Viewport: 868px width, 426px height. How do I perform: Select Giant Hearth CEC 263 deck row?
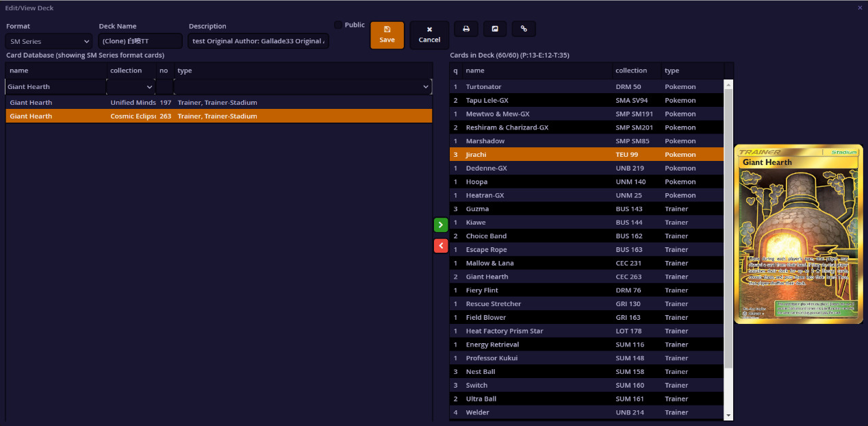pyautogui.click(x=587, y=277)
